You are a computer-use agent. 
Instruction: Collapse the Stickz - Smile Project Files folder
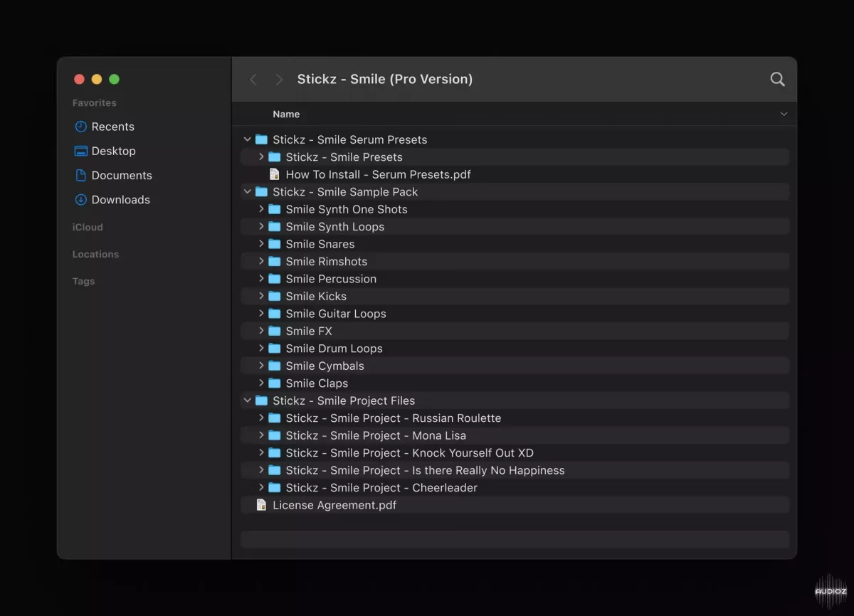click(247, 400)
